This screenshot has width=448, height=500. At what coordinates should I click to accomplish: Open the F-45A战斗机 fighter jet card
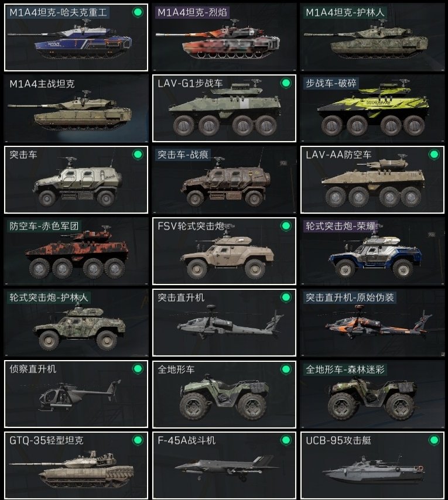pyautogui.click(x=224, y=465)
